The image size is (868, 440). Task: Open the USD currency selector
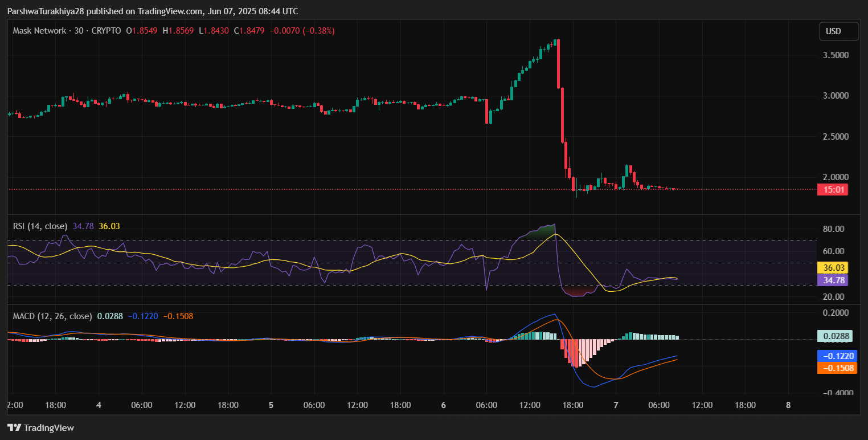[x=838, y=31]
